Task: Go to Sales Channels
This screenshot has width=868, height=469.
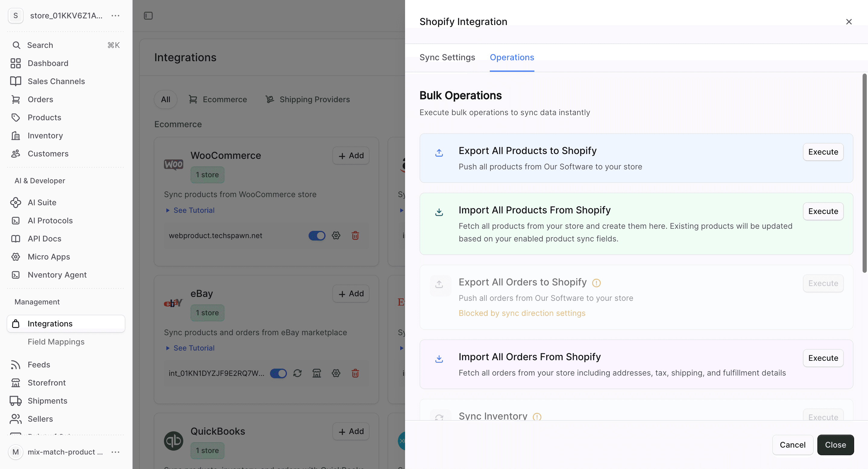Action: point(56,81)
